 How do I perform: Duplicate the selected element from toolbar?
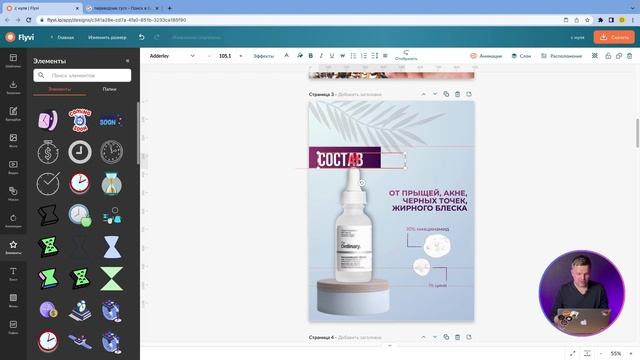[x=619, y=56]
